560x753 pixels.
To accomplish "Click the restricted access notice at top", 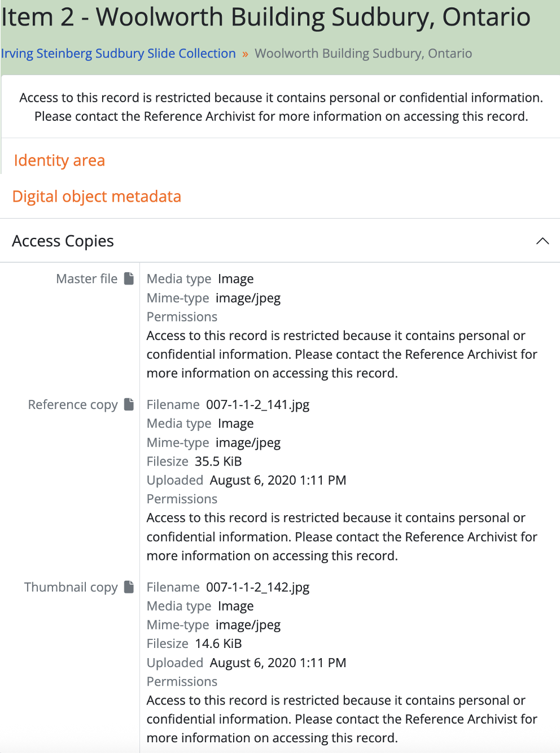I will click(281, 107).
